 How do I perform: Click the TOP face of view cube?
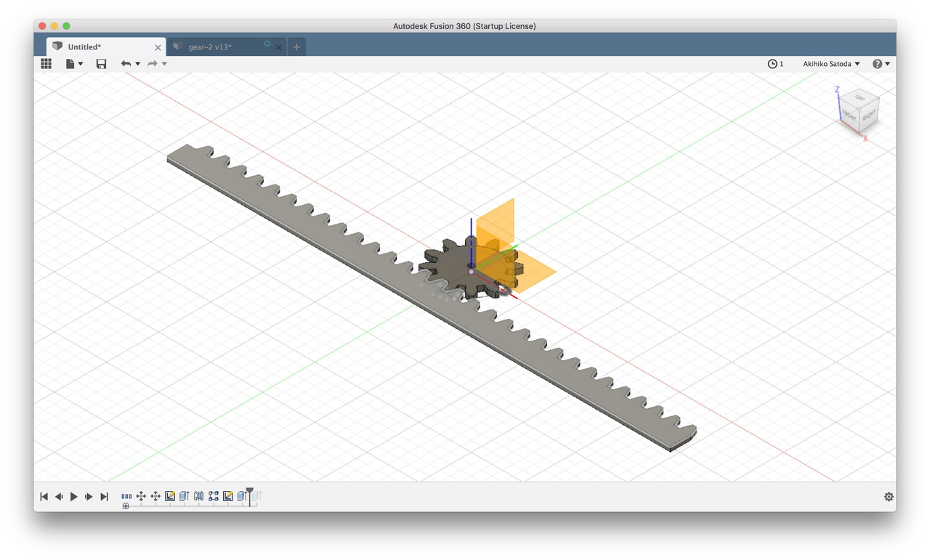pyautogui.click(x=860, y=97)
